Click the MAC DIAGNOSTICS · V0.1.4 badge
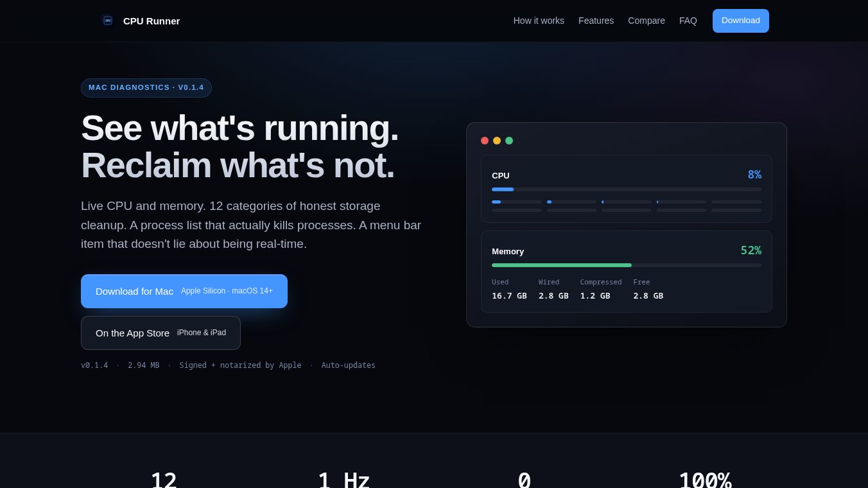868x488 pixels. [146, 87]
